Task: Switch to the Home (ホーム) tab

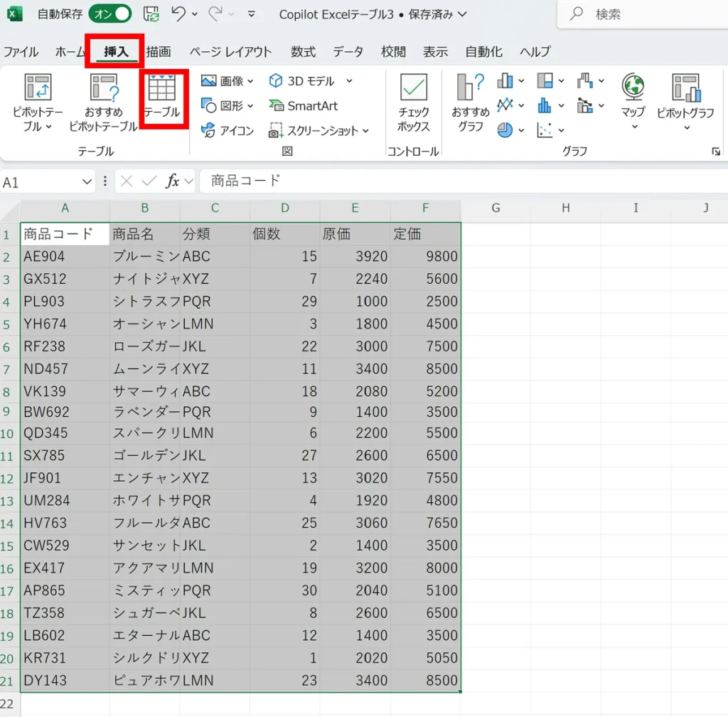Action: click(x=70, y=52)
